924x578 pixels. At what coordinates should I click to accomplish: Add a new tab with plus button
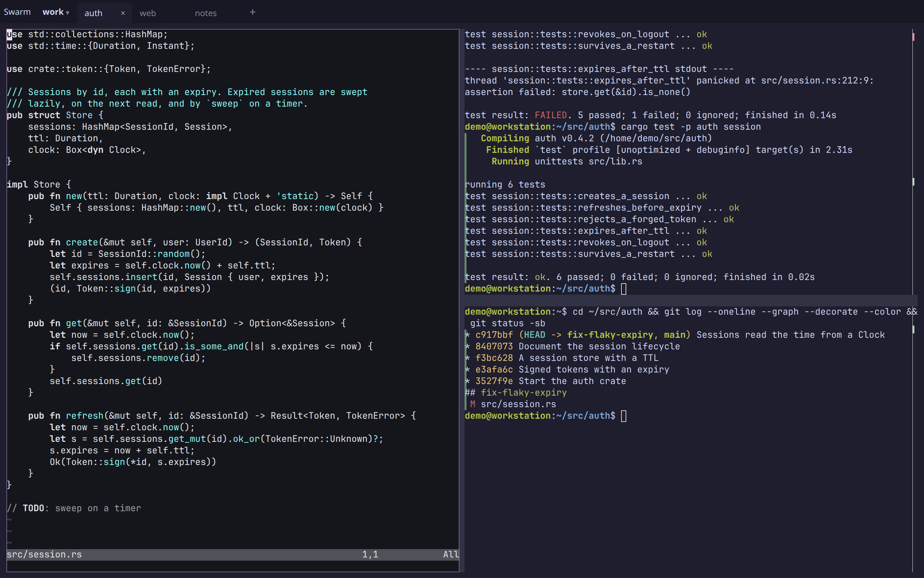click(252, 12)
